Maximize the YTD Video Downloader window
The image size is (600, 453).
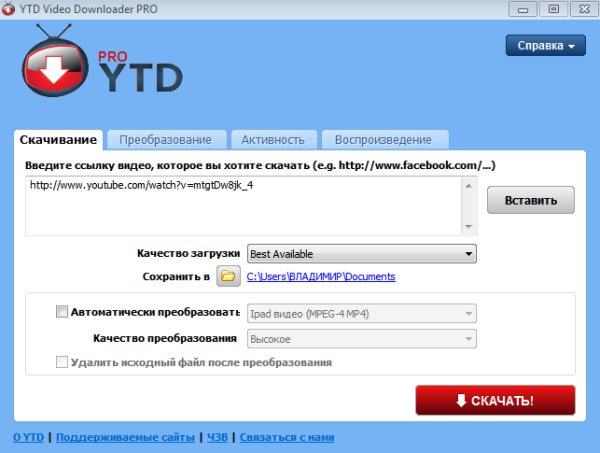(553, 9)
